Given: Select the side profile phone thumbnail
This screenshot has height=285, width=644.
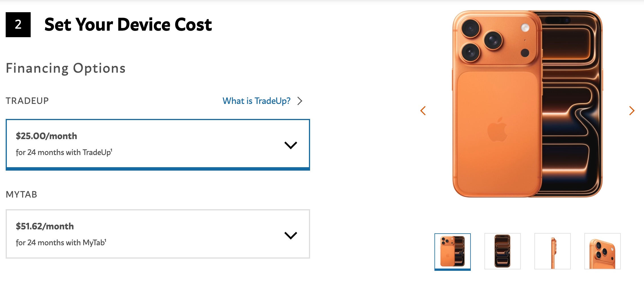Looking at the screenshot, I should (552, 251).
